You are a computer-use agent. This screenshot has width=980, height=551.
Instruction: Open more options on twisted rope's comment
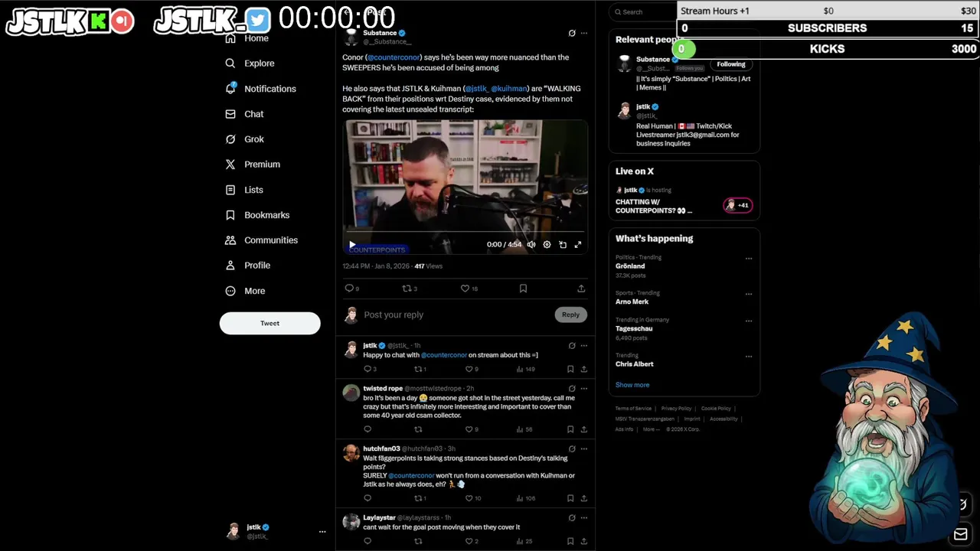(584, 389)
